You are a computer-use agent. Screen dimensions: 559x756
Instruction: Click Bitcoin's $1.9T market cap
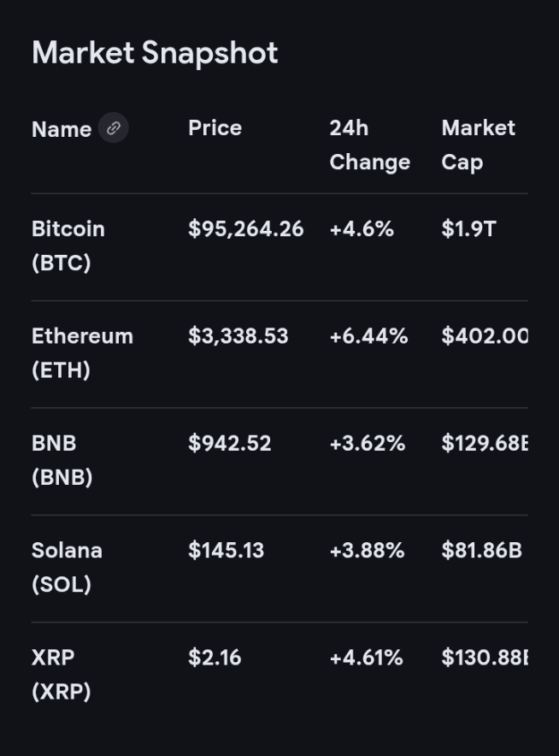pos(468,229)
